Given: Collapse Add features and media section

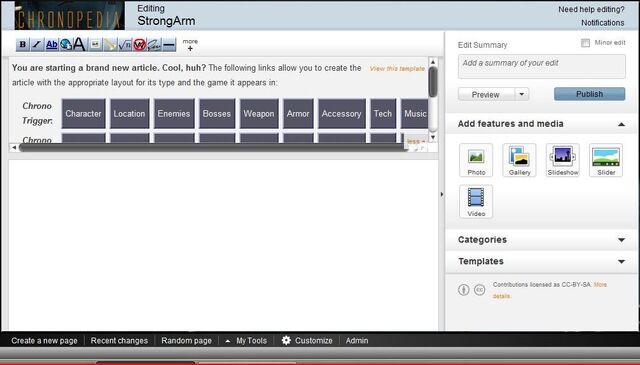Looking at the screenshot, I should coord(621,124).
